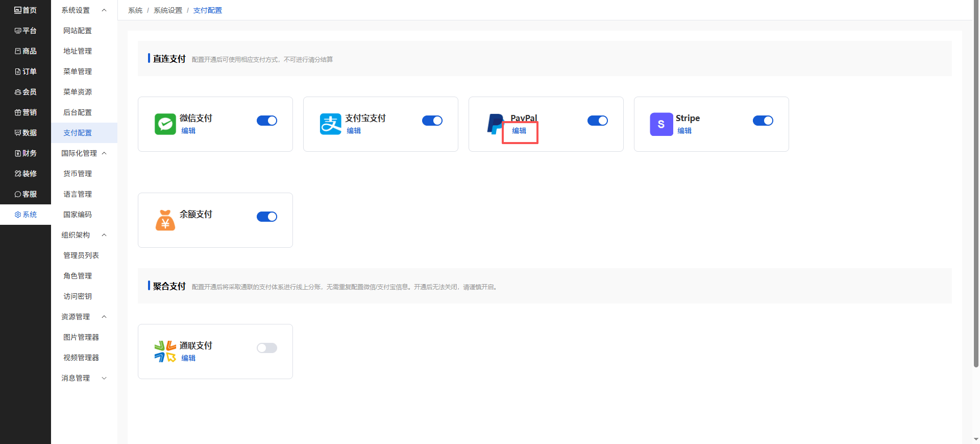
Task: Open 管理员列表 in the submenu
Action: (x=84, y=255)
